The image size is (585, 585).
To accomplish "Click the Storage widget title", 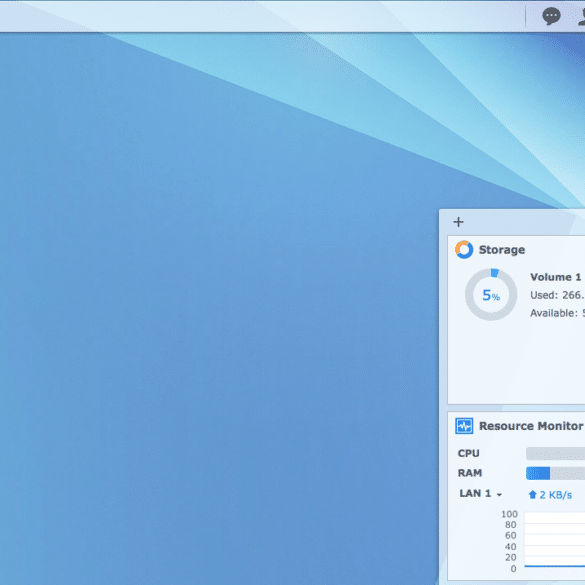I will (x=502, y=250).
